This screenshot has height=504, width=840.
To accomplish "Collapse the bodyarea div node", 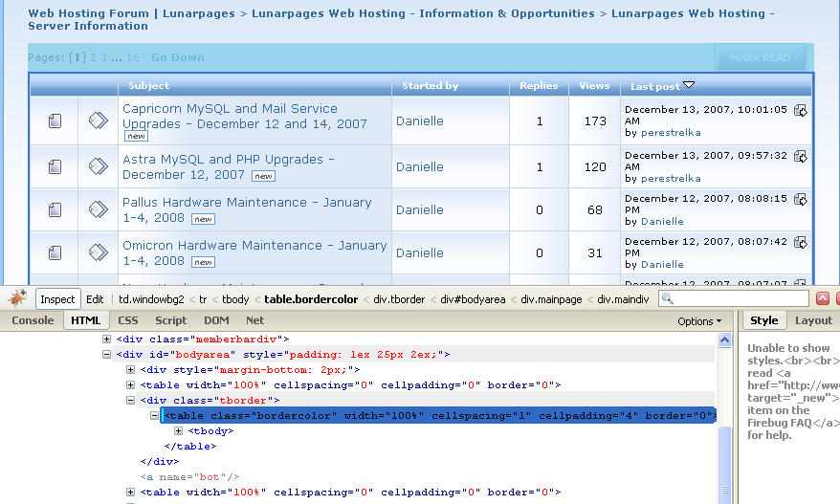I will coord(106,354).
